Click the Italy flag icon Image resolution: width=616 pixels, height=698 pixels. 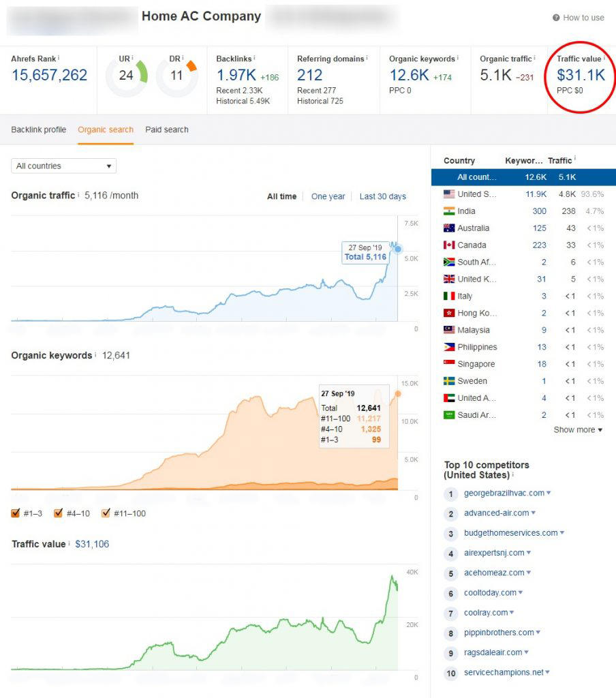point(449,296)
